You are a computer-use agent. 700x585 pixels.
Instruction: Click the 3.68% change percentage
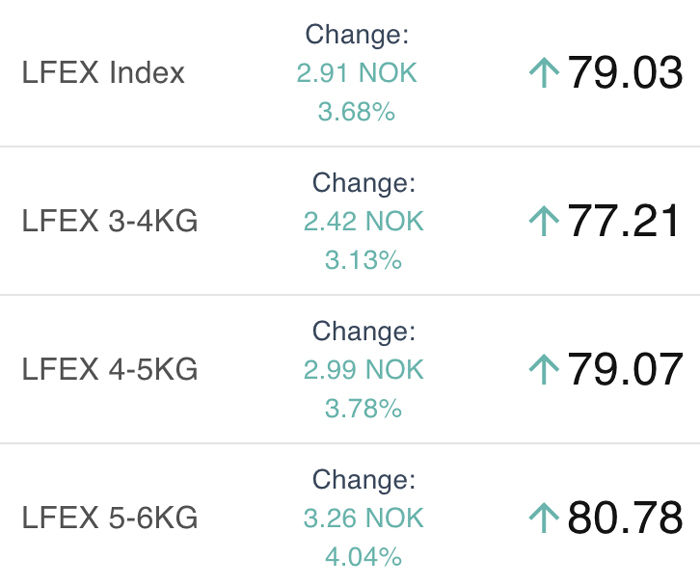[357, 111]
